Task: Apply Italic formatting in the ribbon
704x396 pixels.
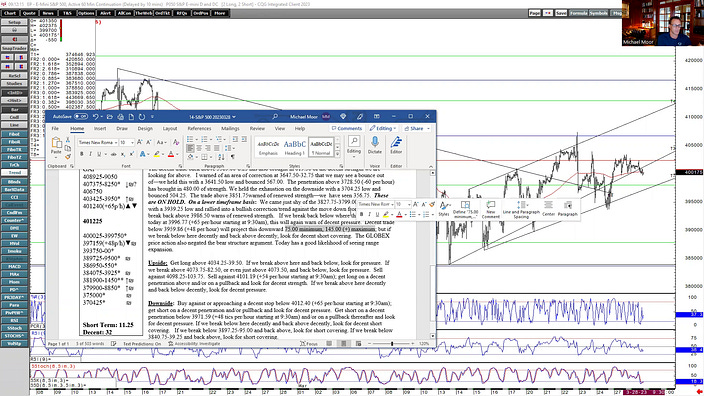Action: (90, 154)
